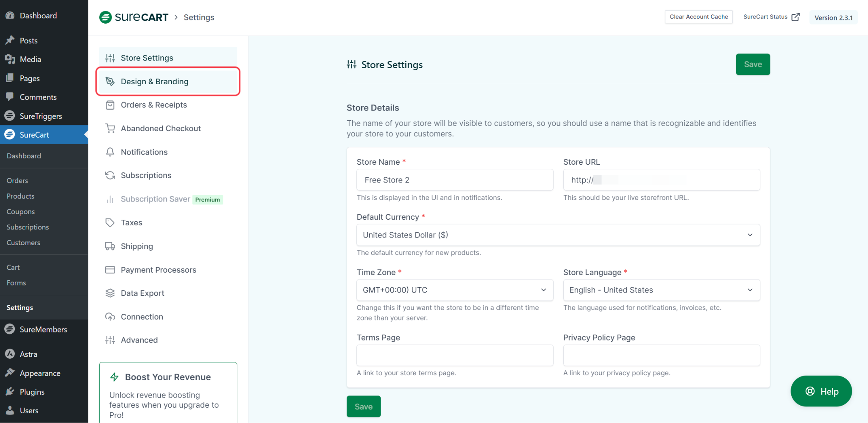Click the Store Name input field
This screenshot has height=423, width=868.
(x=455, y=180)
